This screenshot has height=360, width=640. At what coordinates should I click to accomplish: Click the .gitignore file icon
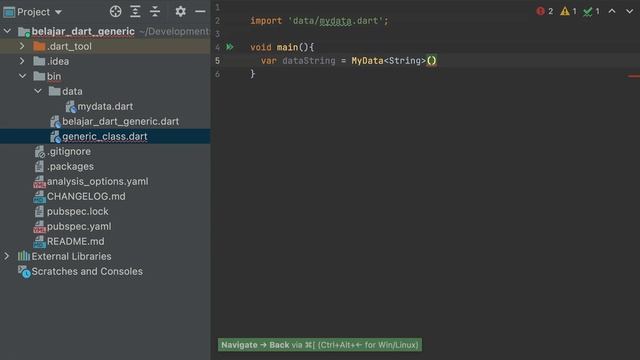40,152
